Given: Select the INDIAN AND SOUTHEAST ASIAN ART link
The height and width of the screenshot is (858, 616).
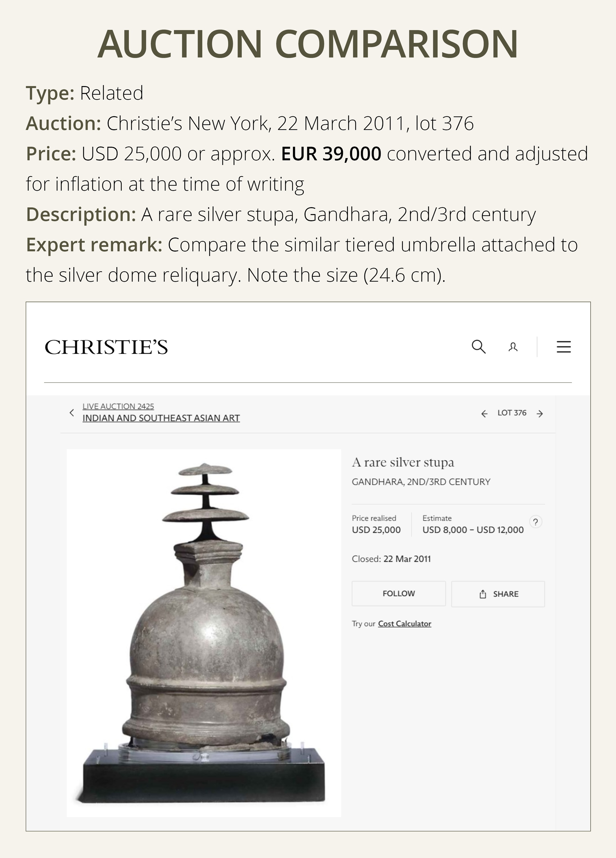Looking at the screenshot, I should tap(160, 418).
